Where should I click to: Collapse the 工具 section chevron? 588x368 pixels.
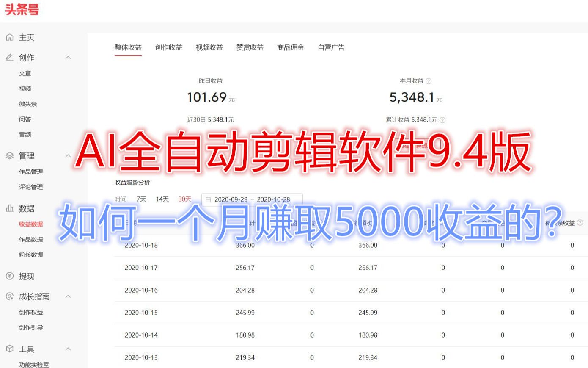click(x=68, y=349)
